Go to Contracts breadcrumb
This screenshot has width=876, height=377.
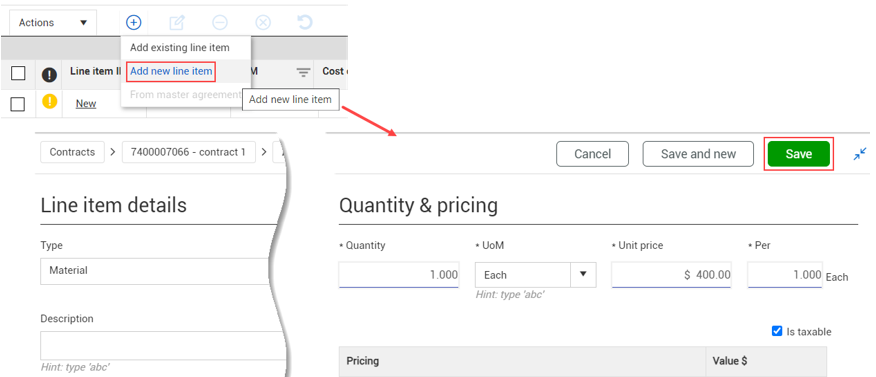[72, 152]
